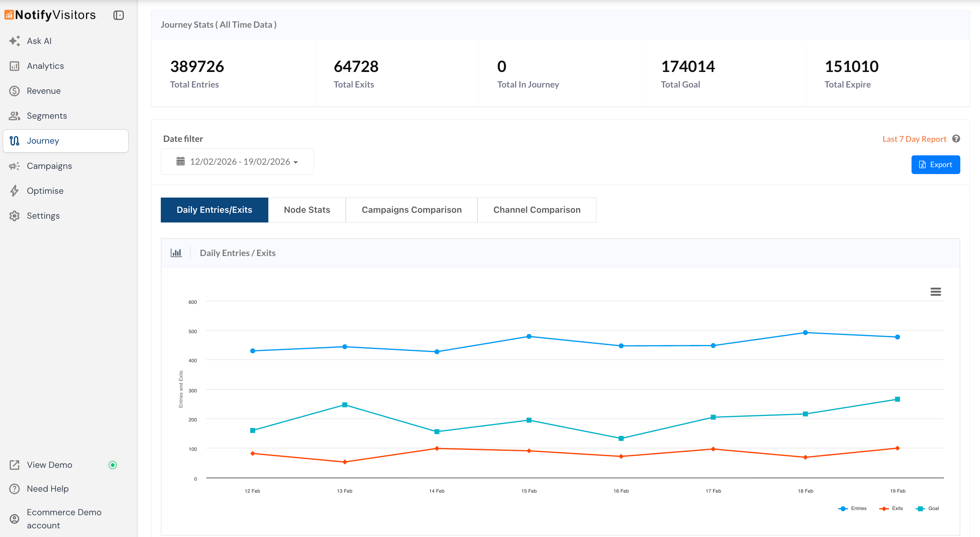This screenshot has height=537, width=980.
Task: Click the Revenue dollar icon
Action: (x=15, y=91)
